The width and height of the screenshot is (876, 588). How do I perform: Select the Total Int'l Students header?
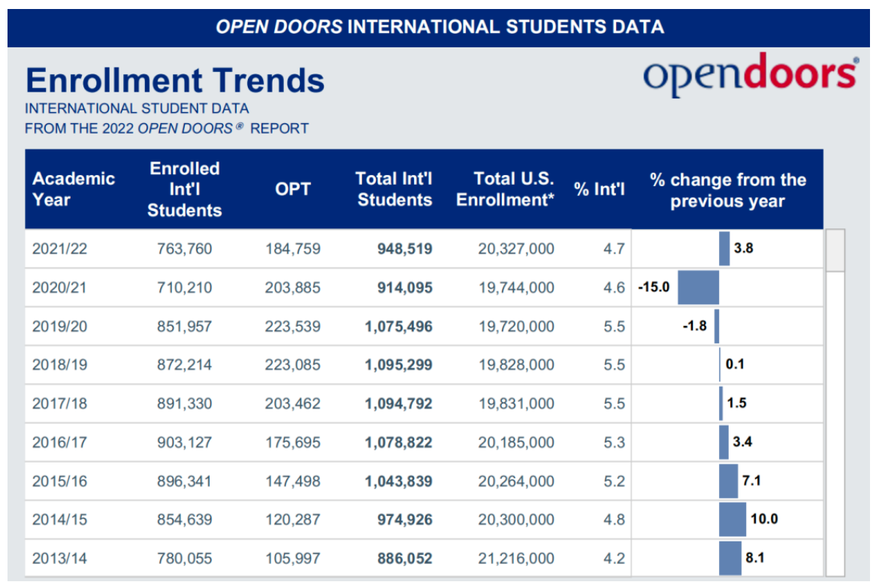point(394,189)
